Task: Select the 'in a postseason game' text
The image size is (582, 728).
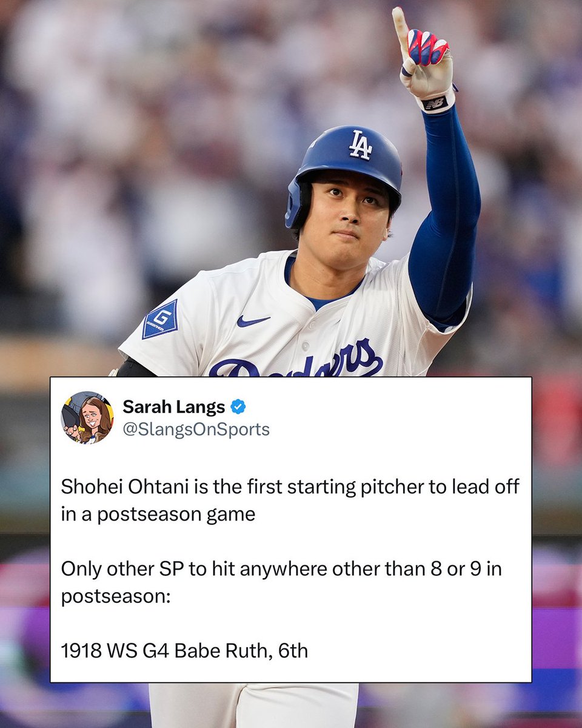Action: pyautogui.click(x=158, y=515)
